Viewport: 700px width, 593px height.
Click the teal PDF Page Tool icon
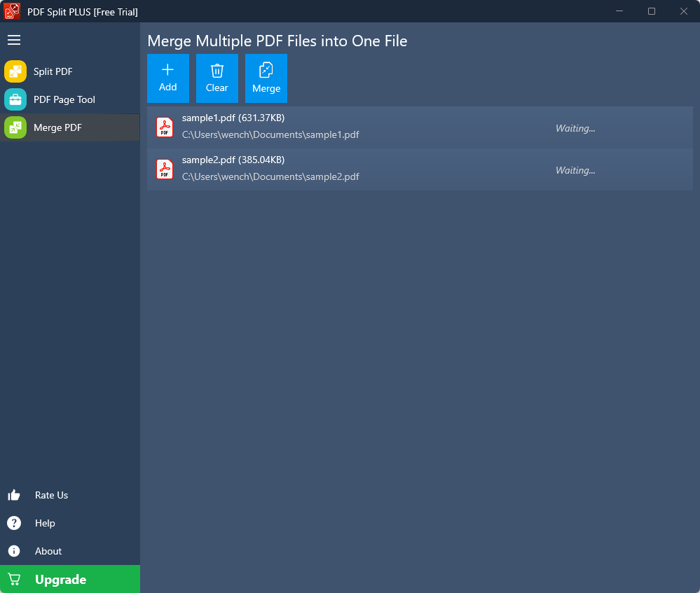15,99
